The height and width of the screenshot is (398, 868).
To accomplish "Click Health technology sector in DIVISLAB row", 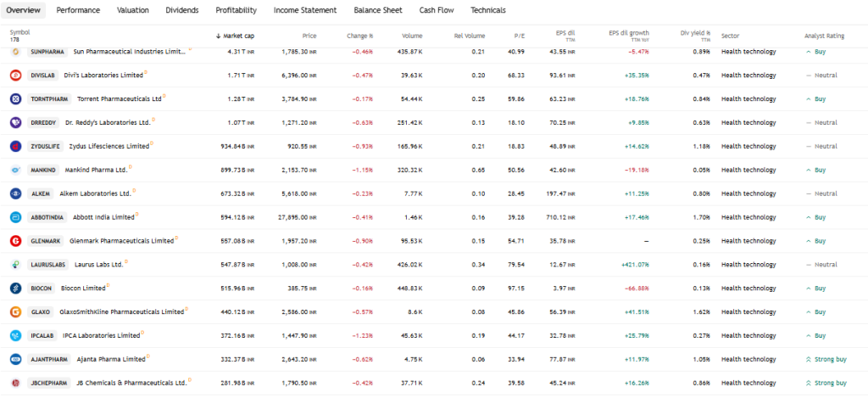I will click(x=748, y=76).
